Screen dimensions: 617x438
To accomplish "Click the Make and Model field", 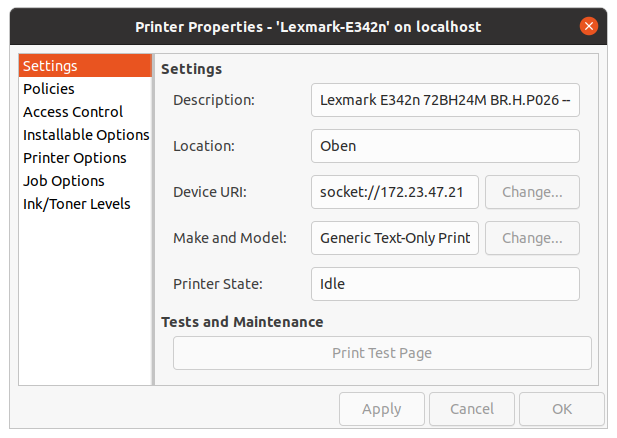I will [395, 238].
